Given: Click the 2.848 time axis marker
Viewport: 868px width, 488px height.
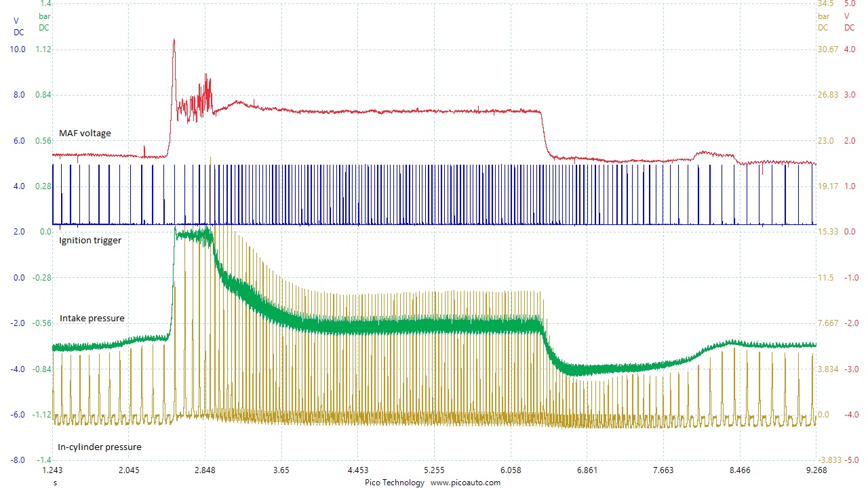Looking at the screenshot, I should (205, 470).
